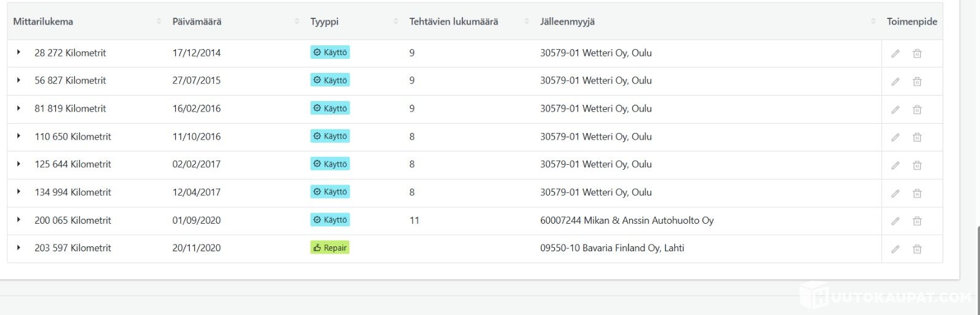980x315 pixels.
Task: Click pencil icon for 81 819 Kilometrit row
Action: tap(895, 109)
